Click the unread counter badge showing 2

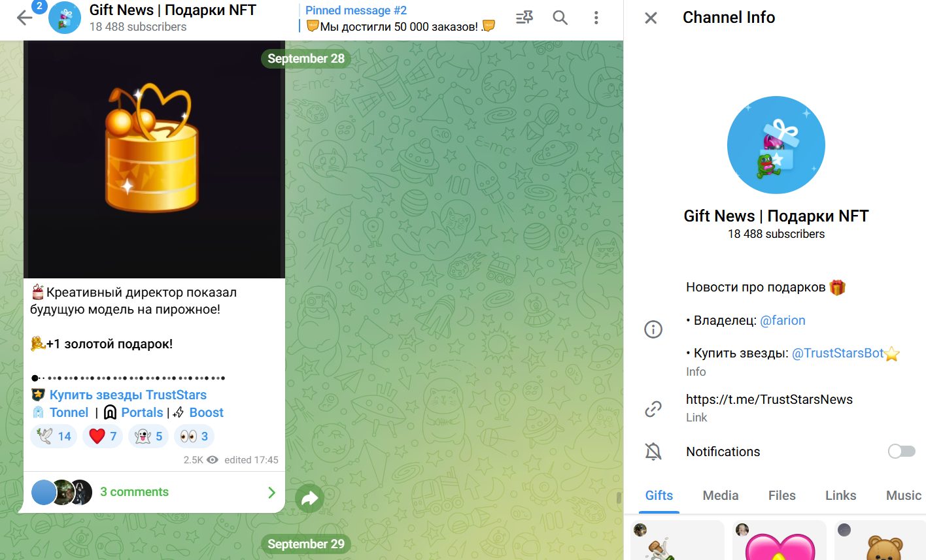[39, 7]
